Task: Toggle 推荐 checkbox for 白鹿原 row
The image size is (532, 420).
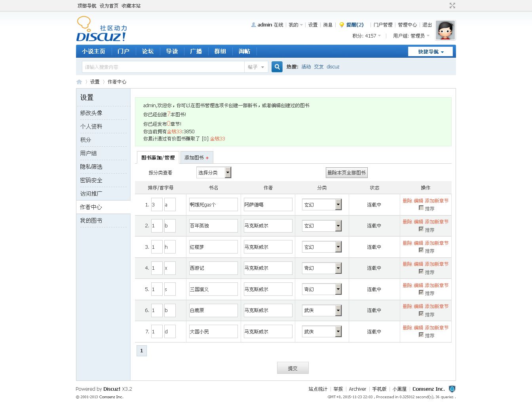Action: tap(421, 314)
